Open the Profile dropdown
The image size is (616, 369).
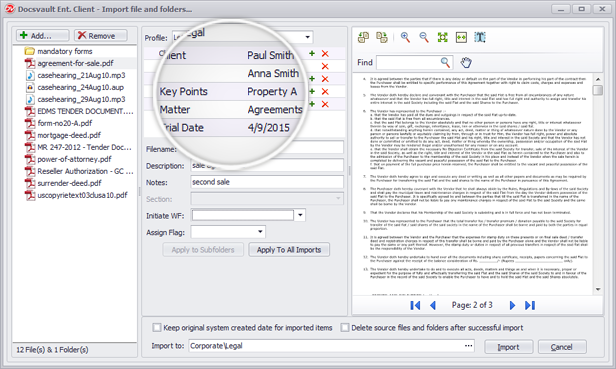[308, 37]
